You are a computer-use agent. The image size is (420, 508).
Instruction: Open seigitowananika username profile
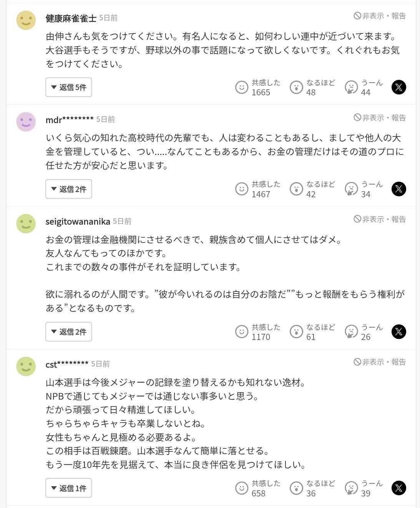(78, 222)
